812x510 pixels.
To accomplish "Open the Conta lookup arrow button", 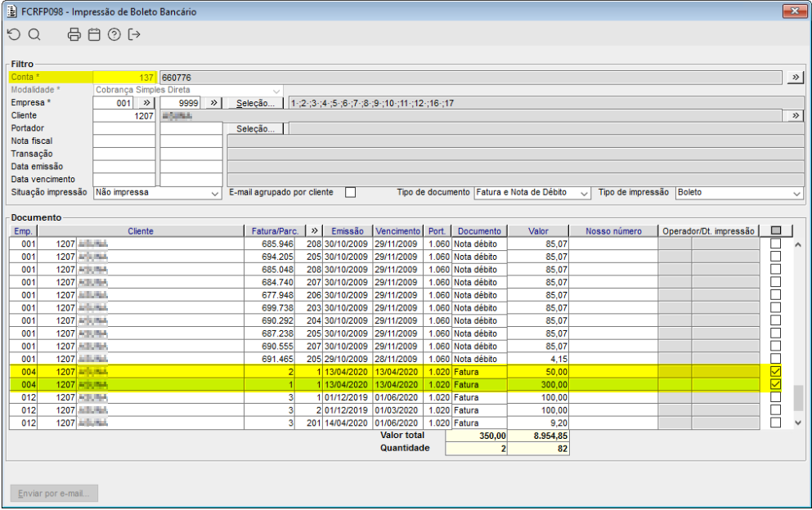I will 795,77.
